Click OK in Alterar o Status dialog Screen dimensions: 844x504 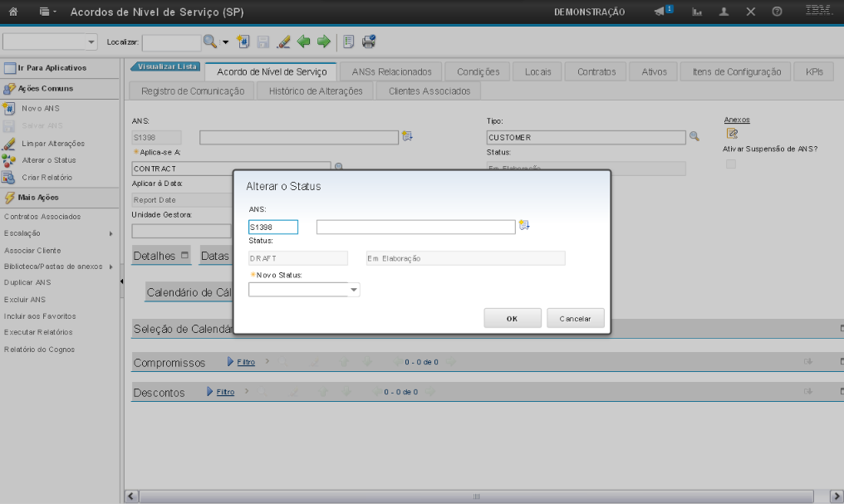513,319
